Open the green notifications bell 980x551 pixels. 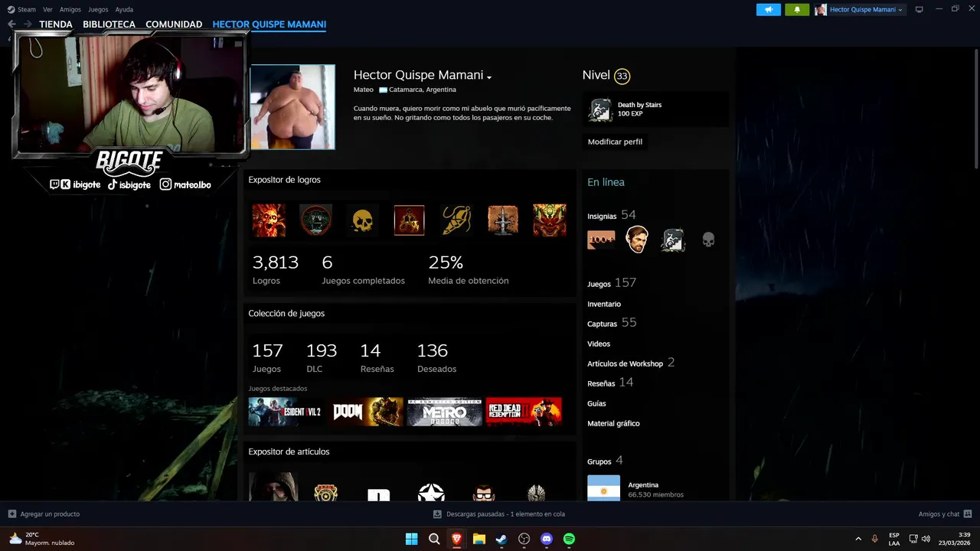797,10
